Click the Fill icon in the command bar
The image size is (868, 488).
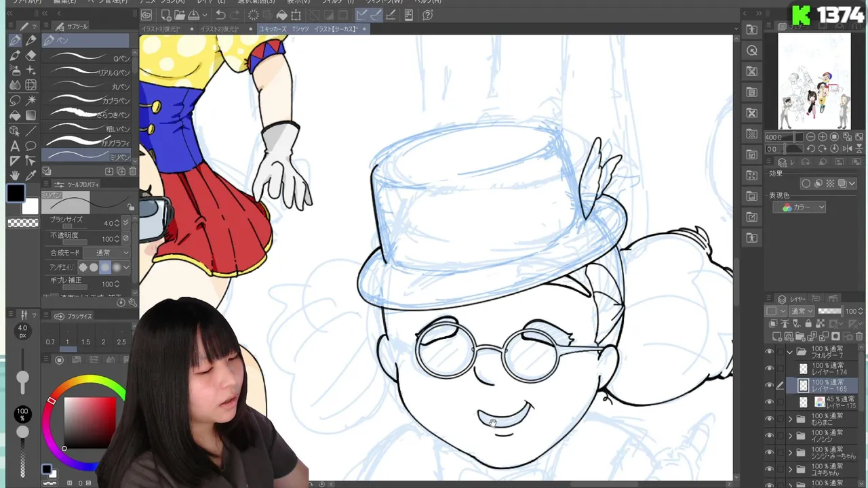pos(281,15)
